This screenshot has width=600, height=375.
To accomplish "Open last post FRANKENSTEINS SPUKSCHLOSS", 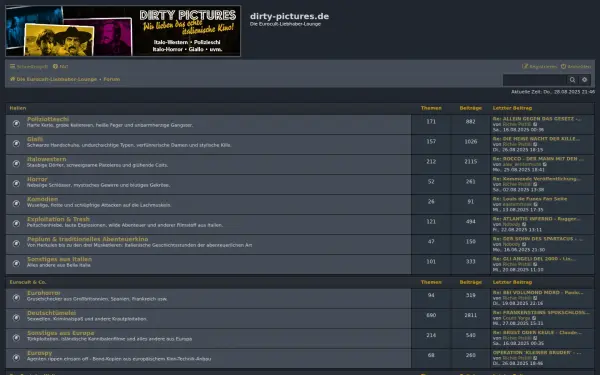I will 541,313.
